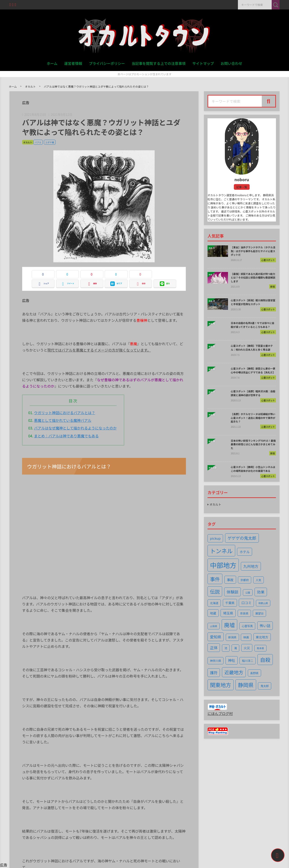Click the red 記事一覧 button
289x868 pixels.
[242, 187]
